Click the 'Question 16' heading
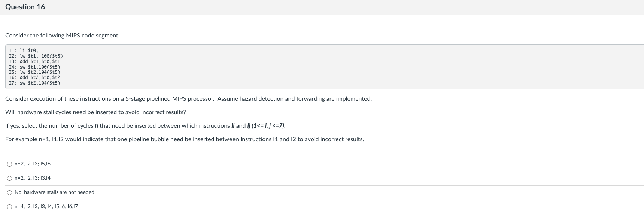Screen dimensions: 644x216 pyautogui.click(x=25, y=7)
